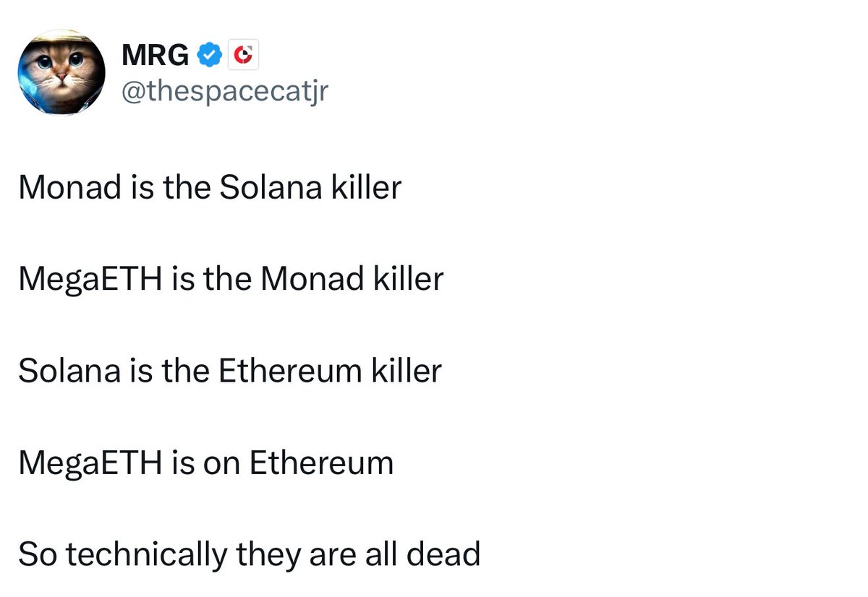Screen dimensions: 868x597
Task: Select the line 'MegaETH is on Ethereum'
Action: [x=206, y=463]
